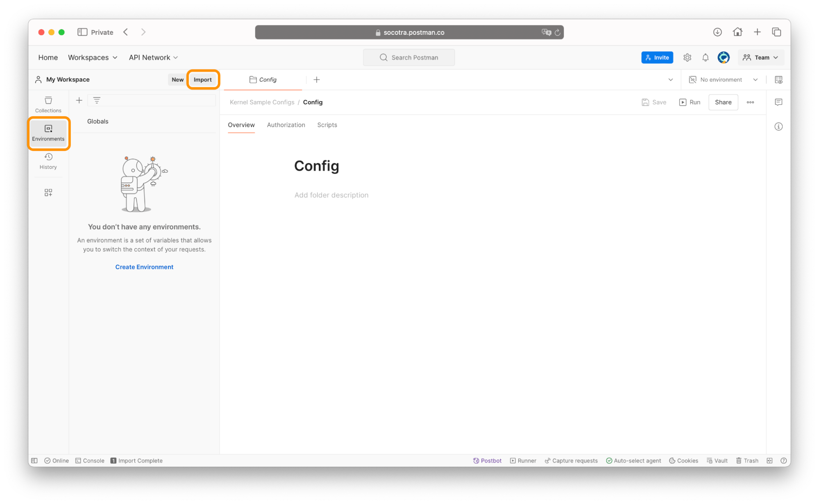This screenshot has width=819, height=504.
Task: Toggle the browser sidebar button
Action: [82, 32]
